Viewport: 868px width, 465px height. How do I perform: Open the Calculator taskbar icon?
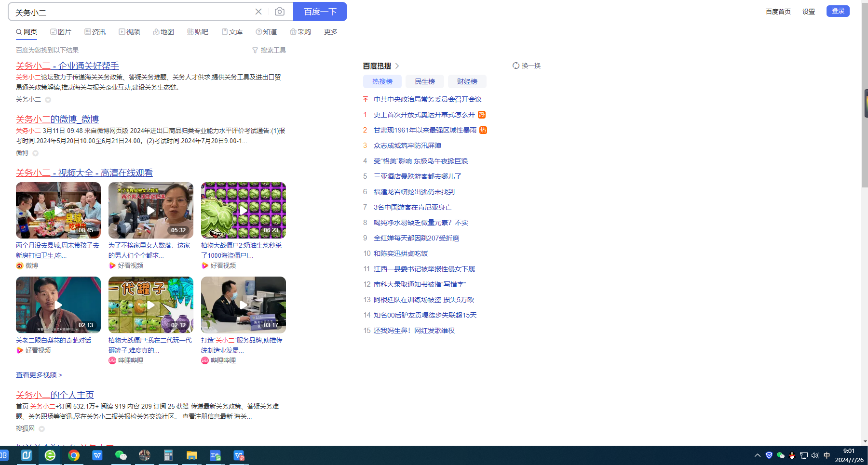[168, 455]
